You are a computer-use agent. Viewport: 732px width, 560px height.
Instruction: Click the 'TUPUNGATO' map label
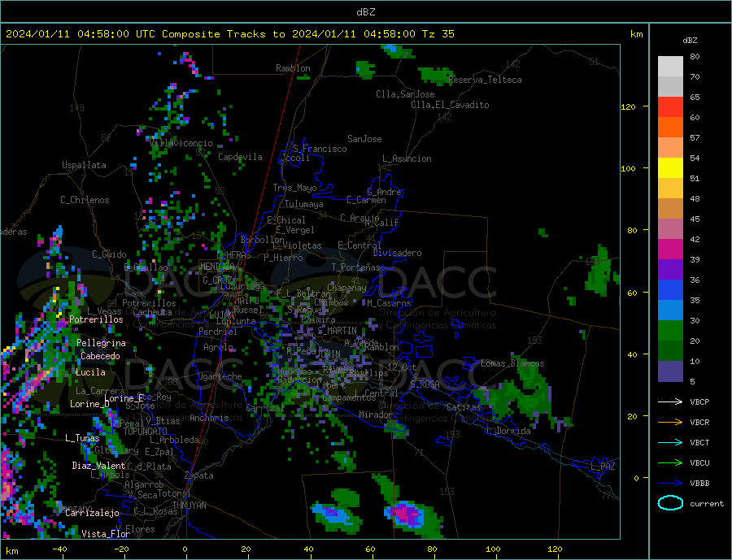pyautogui.click(x=145, y=432)
